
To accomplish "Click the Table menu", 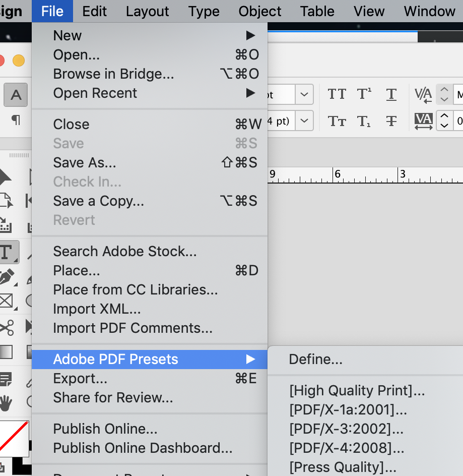I will (x=317, y=11).
